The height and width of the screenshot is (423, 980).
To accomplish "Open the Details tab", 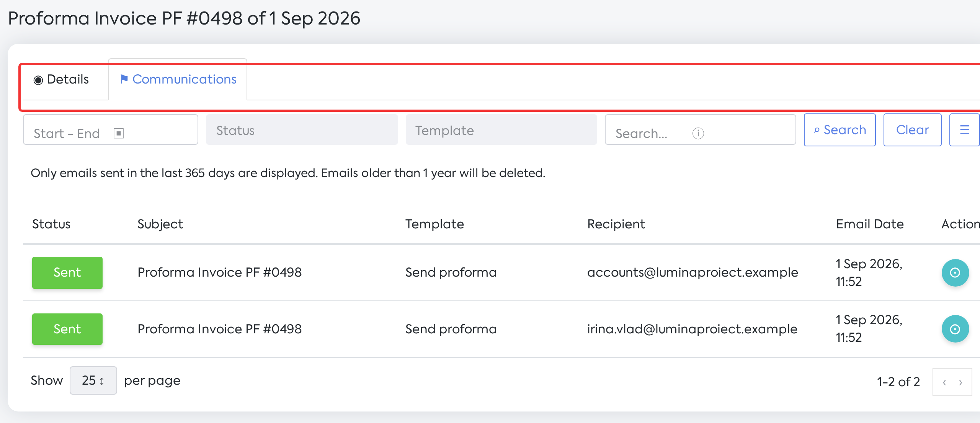I will pyautogui.click(x=62, y=80).
